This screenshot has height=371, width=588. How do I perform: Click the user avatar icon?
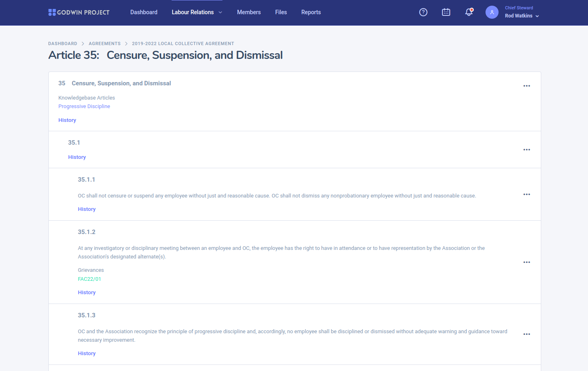click(x=492, y=12)
